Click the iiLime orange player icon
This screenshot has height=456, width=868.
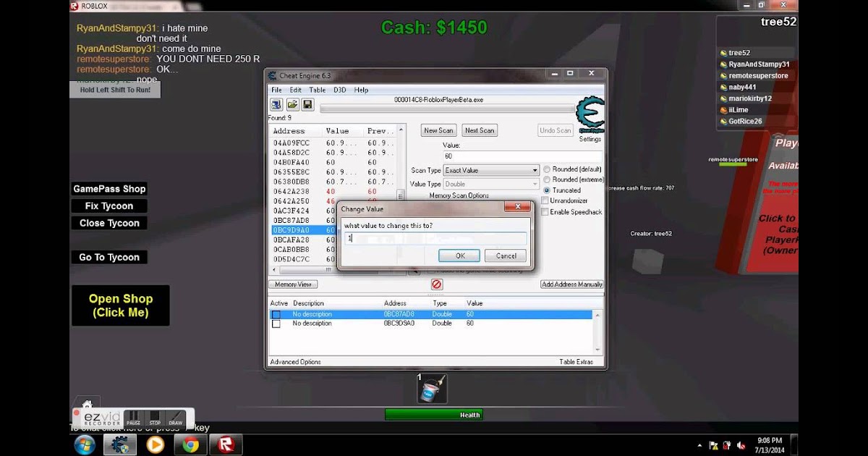point(723,110)
